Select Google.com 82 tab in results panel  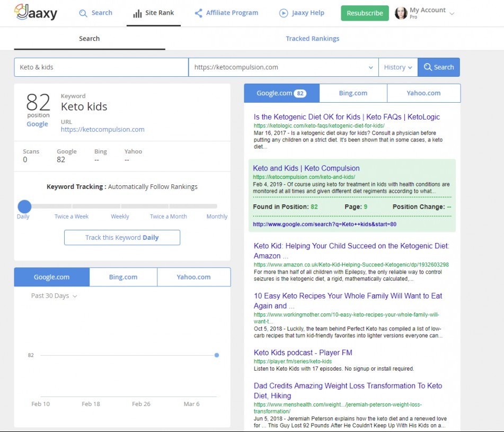(x=281, y=93)
